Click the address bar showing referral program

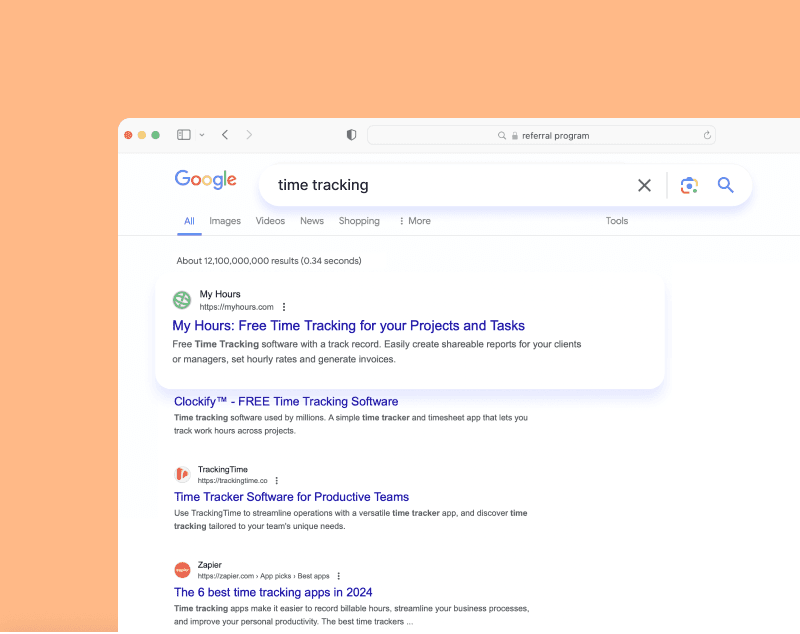pos(541,136)
